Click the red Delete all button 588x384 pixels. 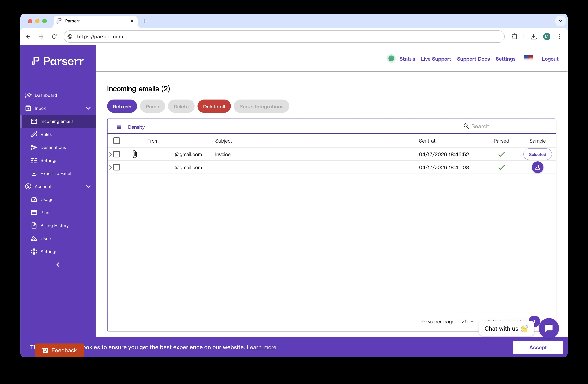(x=214, y=106)
